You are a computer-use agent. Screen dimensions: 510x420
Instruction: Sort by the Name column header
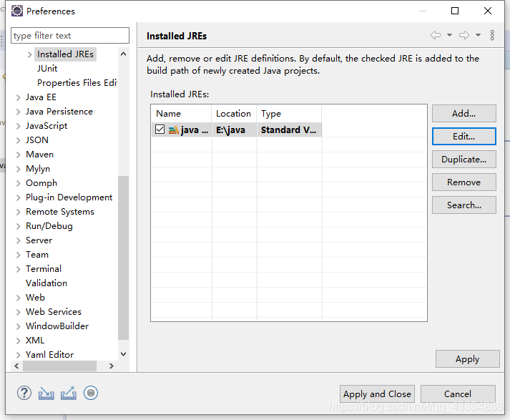182,114
